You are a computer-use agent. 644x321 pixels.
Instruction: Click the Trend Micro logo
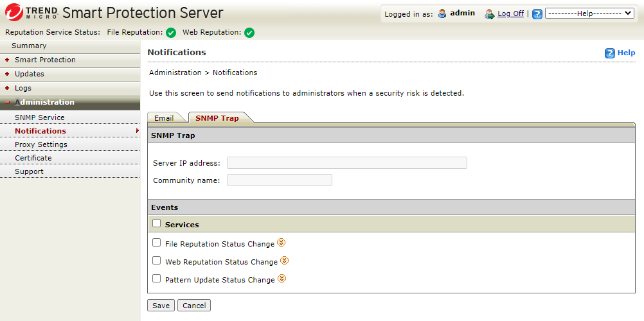(x=31, y=12)
